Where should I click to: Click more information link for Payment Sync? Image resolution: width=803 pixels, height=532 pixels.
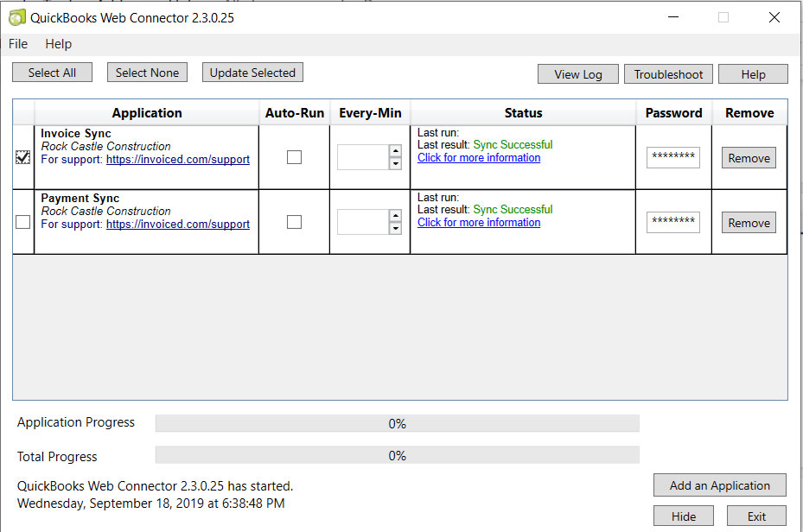coord(479,223)
